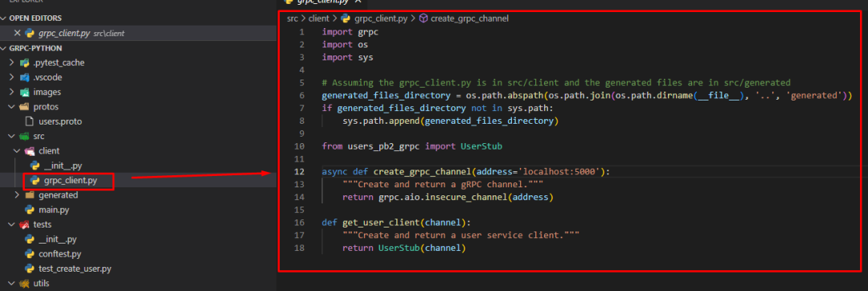Collapse the protos folder
Image resolution: width=868 pixels, height=291 pixels.
coord(12,107)
